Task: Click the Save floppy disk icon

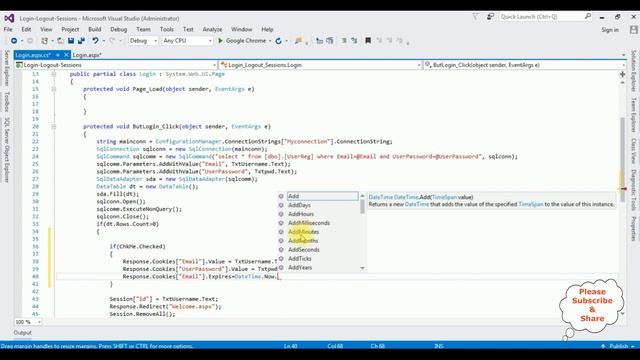Action: [71, 41]
